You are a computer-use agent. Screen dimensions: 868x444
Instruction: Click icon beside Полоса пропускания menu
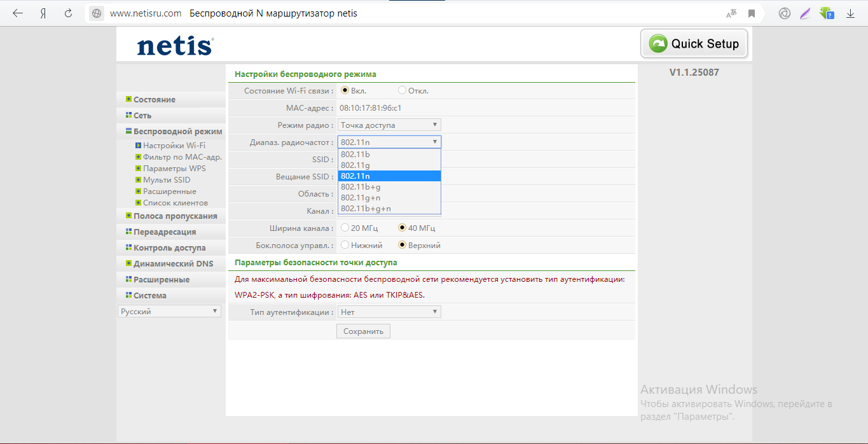tap(128, 216)
